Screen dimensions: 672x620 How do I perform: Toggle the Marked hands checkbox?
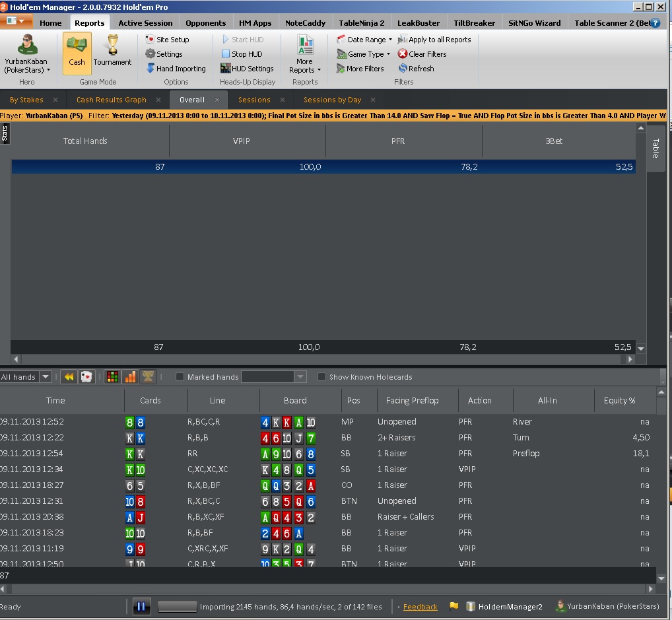(x=180, y=377)
